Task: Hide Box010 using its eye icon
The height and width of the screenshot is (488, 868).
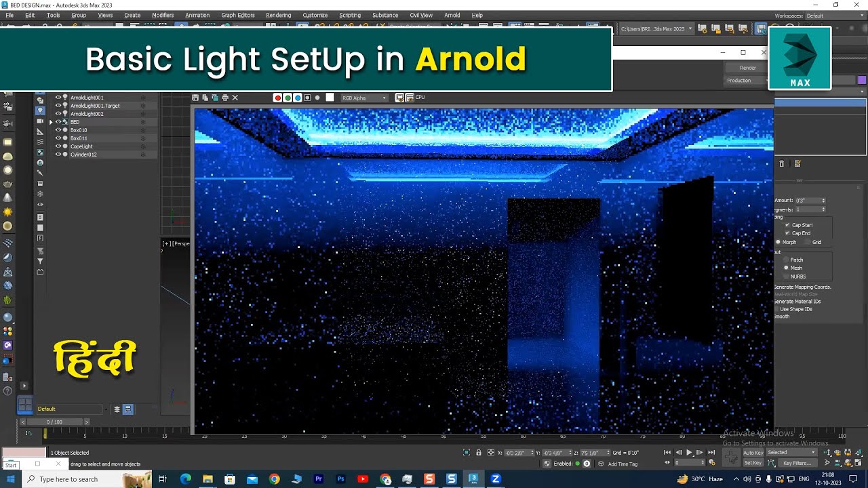Action: (x=58, y=130)
